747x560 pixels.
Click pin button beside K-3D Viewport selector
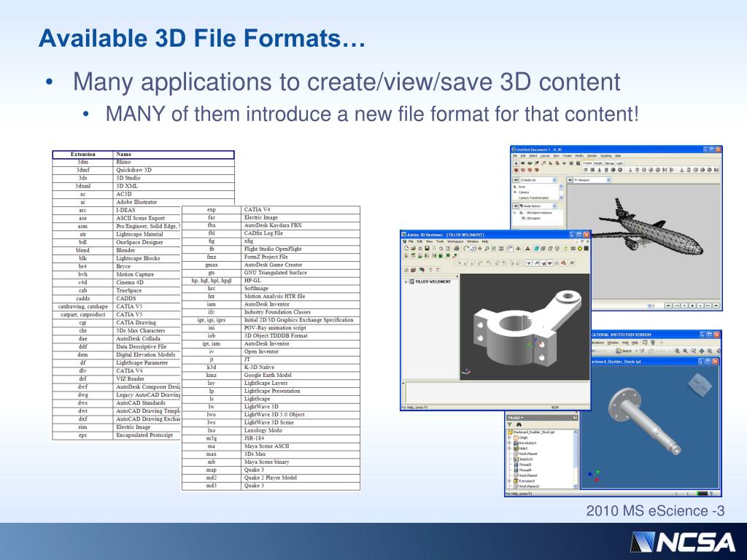[569, 180]
